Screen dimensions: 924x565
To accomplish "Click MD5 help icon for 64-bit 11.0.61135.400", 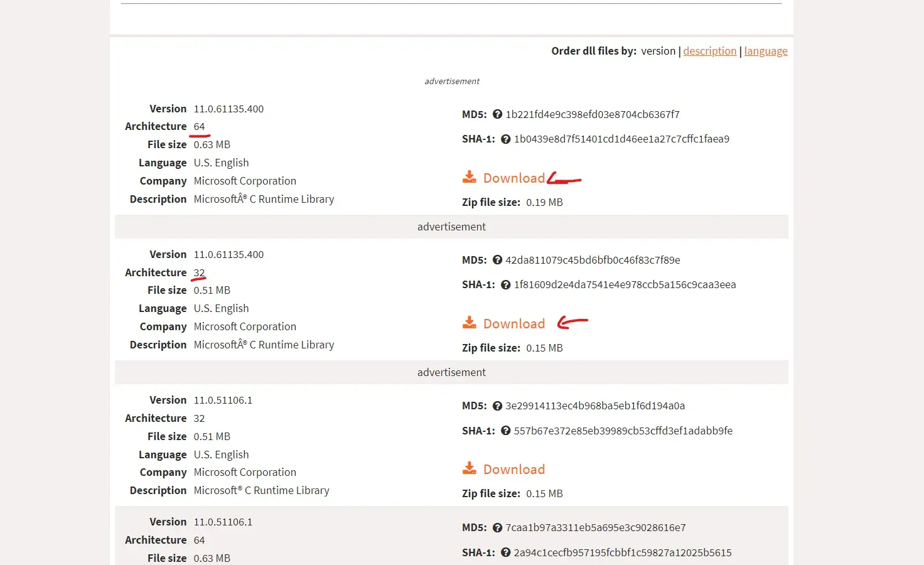I will (x=497, y=114).
